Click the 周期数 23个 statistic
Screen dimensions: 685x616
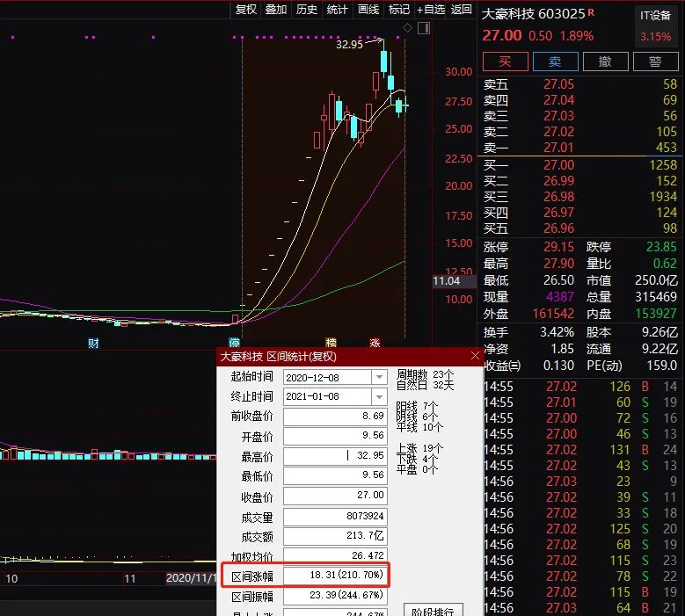425,374
